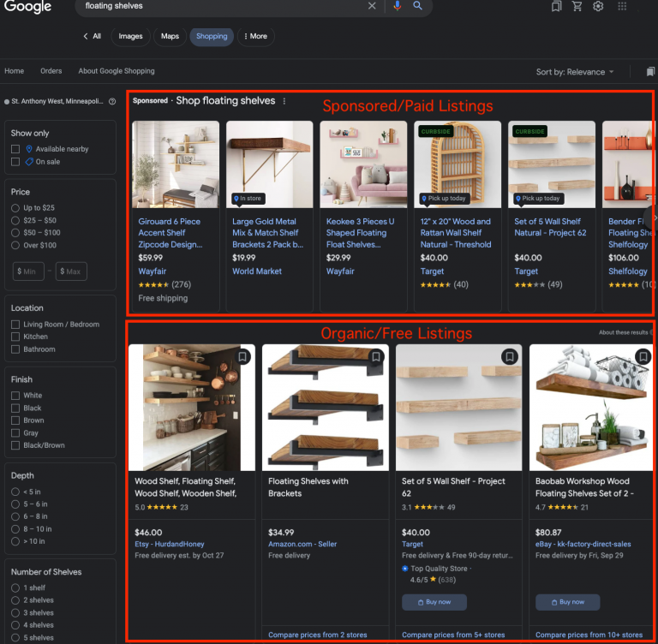Switch to Images tab
Screen dimensions: 658x644
pos(130,37)
